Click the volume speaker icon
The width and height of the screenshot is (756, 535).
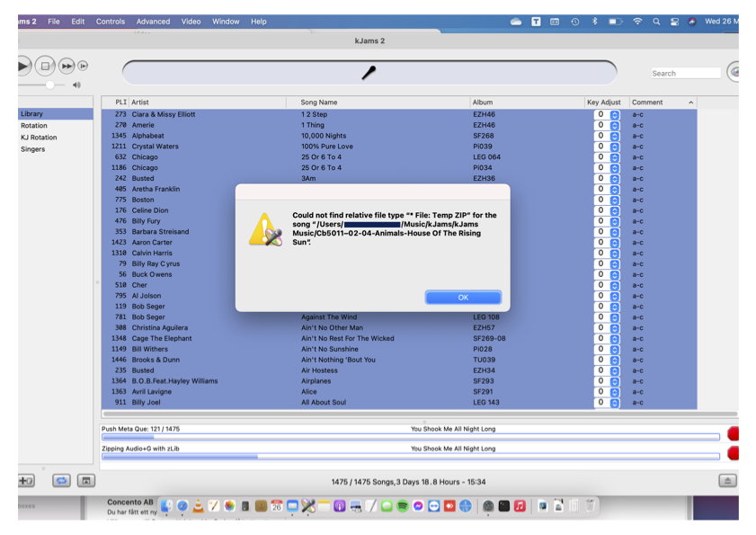[76, 85]
